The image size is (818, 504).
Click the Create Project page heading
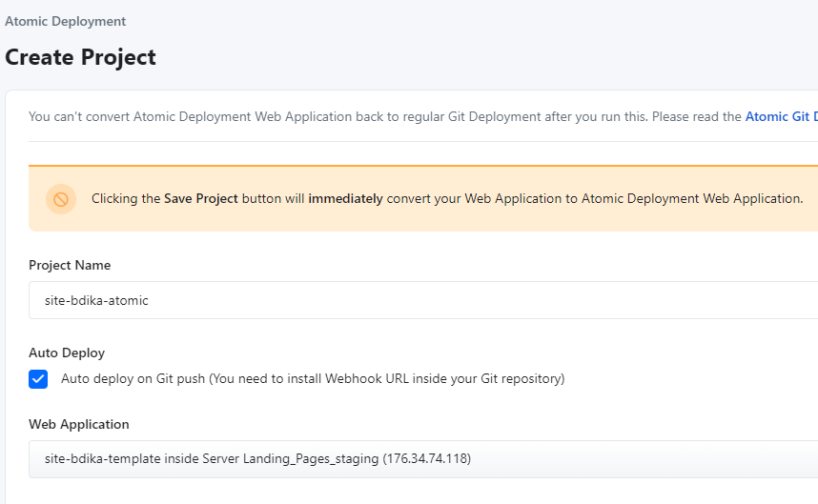[80, 57]
